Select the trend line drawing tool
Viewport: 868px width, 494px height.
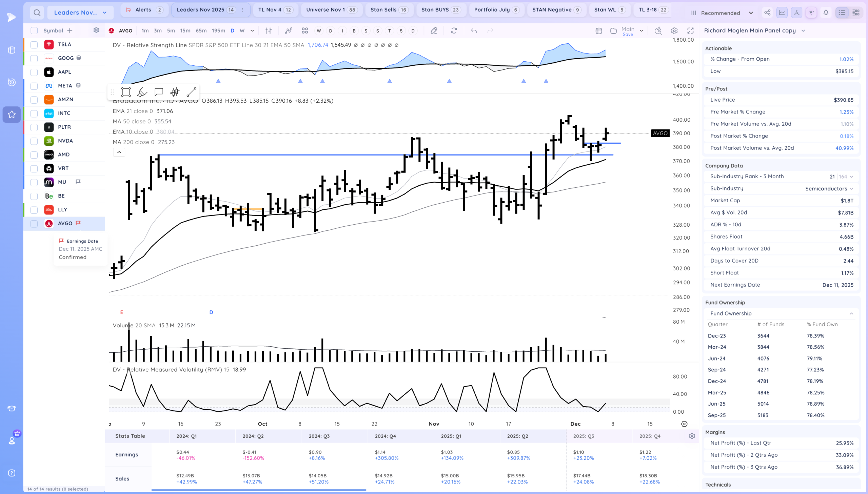192,92
